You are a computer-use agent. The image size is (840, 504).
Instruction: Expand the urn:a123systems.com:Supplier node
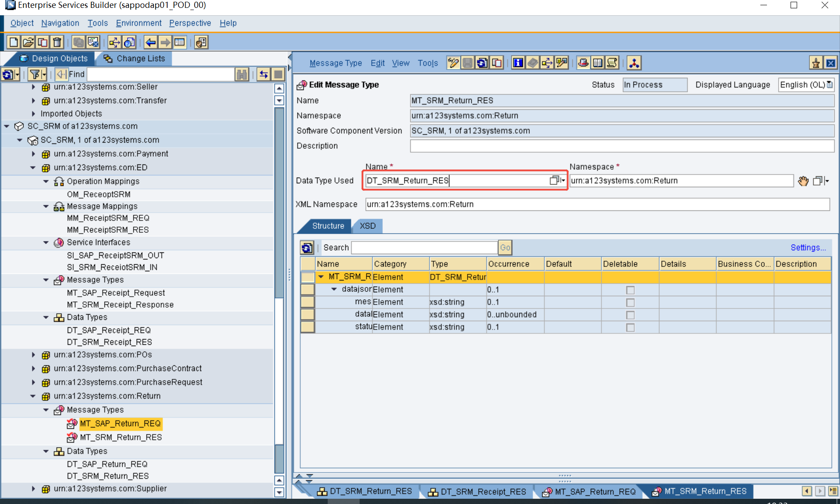point(33,489)
